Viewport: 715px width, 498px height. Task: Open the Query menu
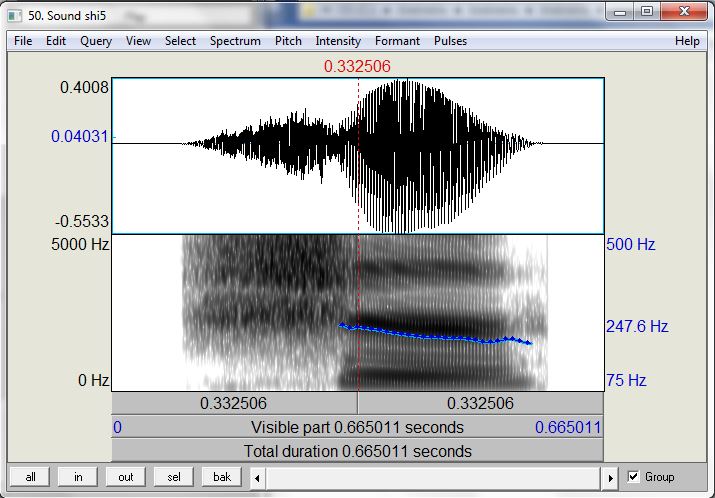click(x=96, y=41)
